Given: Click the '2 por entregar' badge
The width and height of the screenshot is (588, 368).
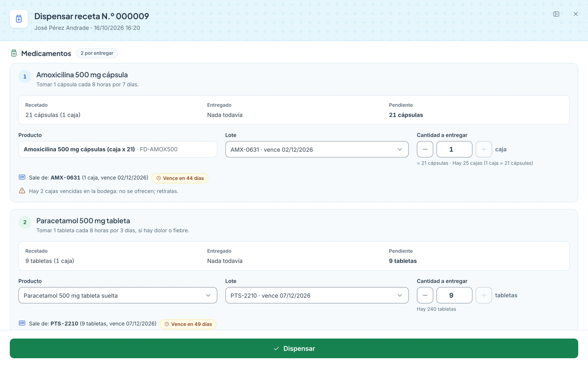Looking at the screenshot, I should (97, 53).
